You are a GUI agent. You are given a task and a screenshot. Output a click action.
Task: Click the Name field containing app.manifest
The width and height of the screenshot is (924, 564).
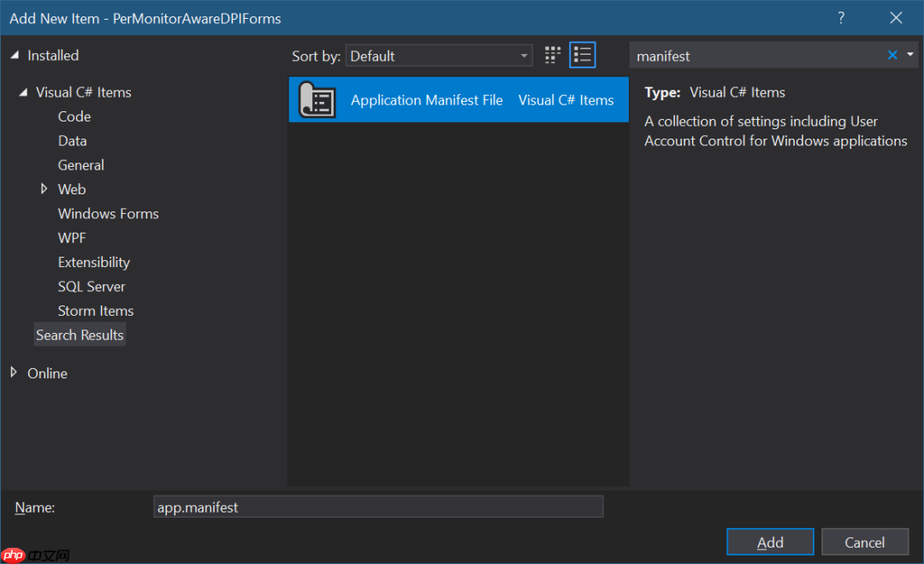point(378,507)
